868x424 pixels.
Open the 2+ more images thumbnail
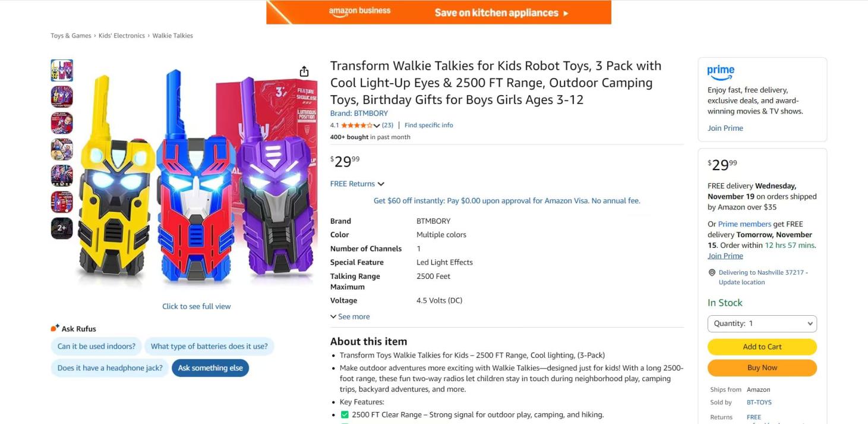tap(62, 228)
